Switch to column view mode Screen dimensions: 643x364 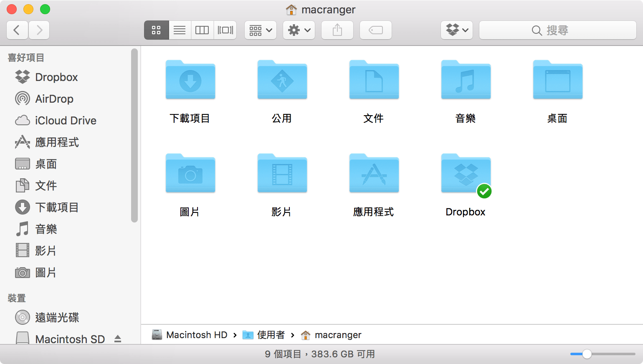[202, 30]
